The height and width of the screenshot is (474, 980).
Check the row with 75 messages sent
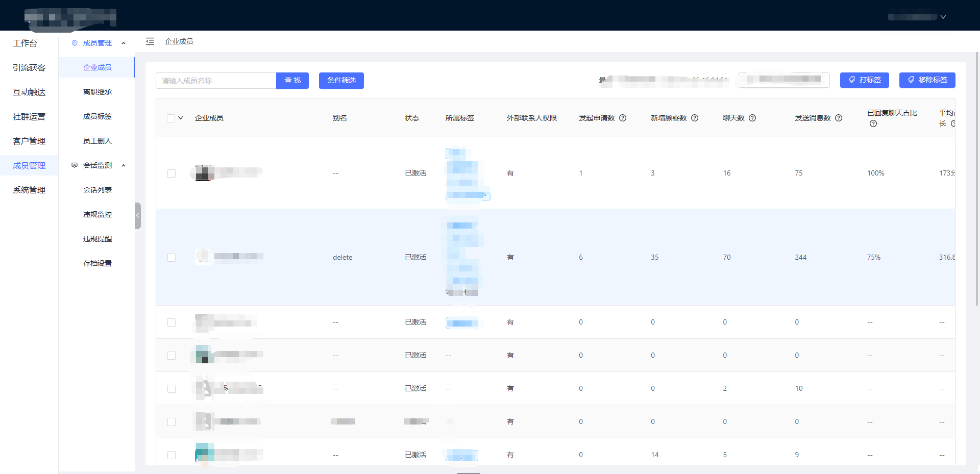pos(171,173)
